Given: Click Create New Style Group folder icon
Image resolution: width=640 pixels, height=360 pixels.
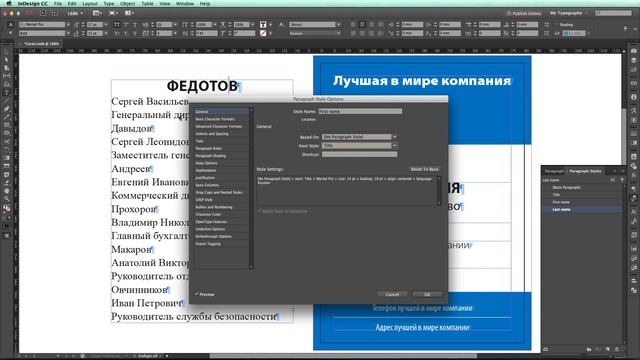Looking at the screenshot, I should click(x=589, y=349).
